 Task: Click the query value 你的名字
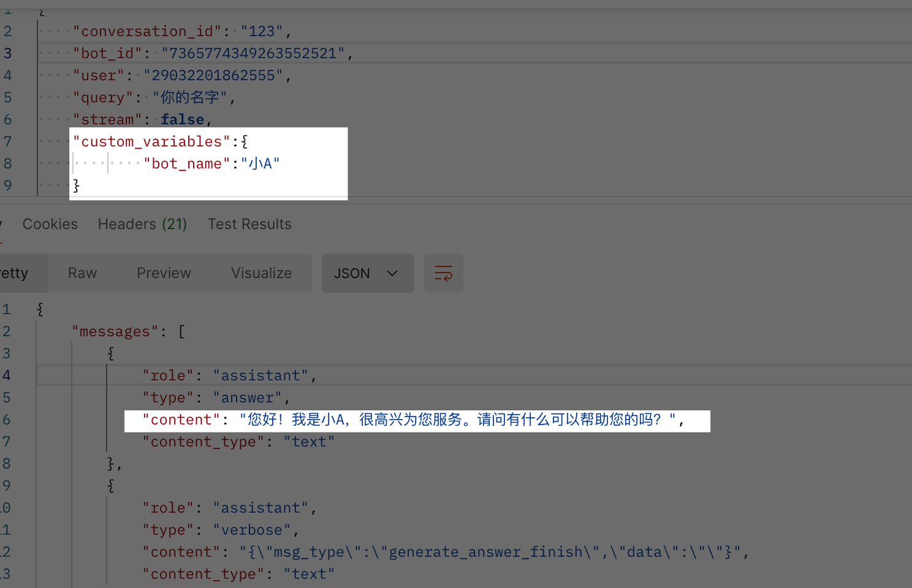[190, 97]
